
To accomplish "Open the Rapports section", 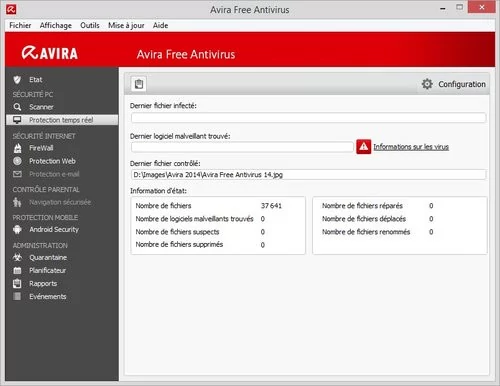I will pos(43,284).
